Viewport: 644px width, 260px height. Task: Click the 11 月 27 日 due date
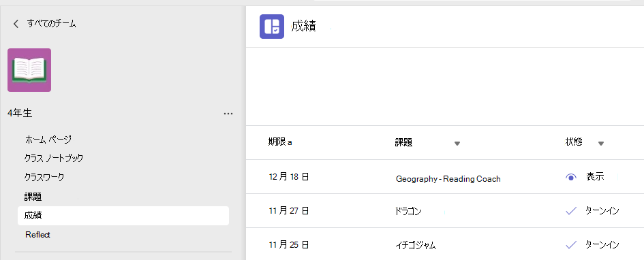pos(289,211)
